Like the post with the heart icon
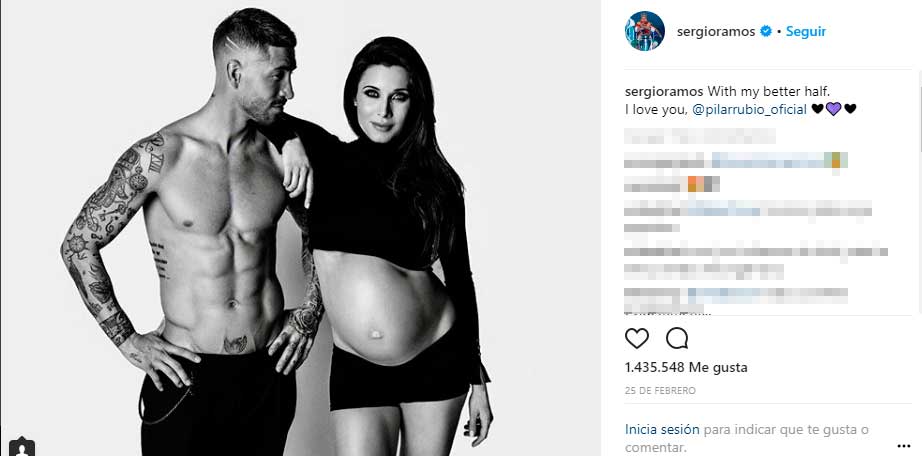Image resolution: width=922 pixels, height=456 pixels. coord(636,338)
